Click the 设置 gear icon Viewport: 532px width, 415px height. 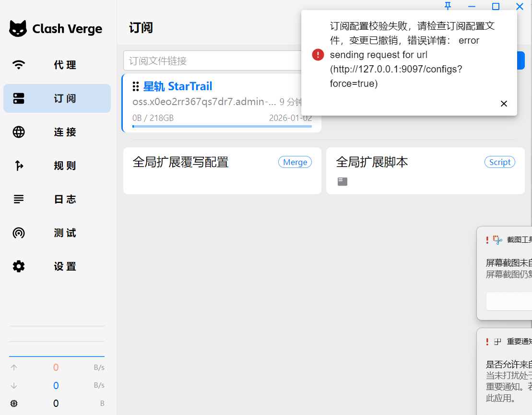click(x=19, y=266)
